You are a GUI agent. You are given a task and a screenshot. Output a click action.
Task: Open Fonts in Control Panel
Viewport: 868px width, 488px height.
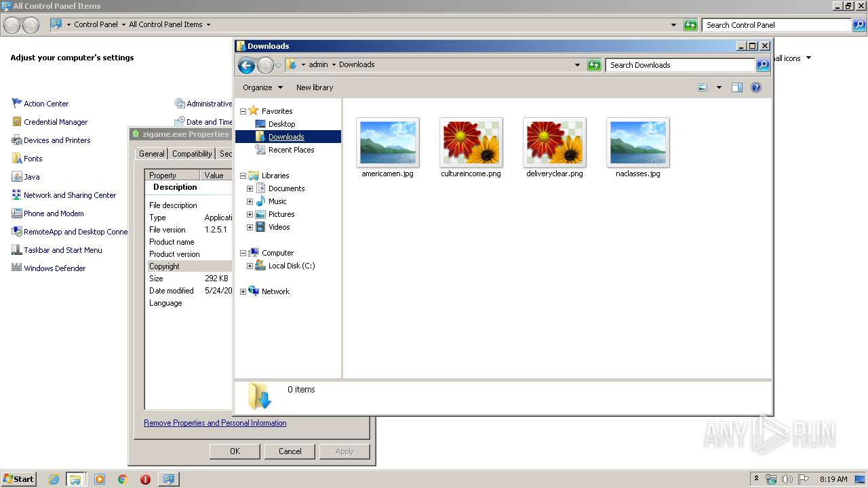click(x=33, y=159)
